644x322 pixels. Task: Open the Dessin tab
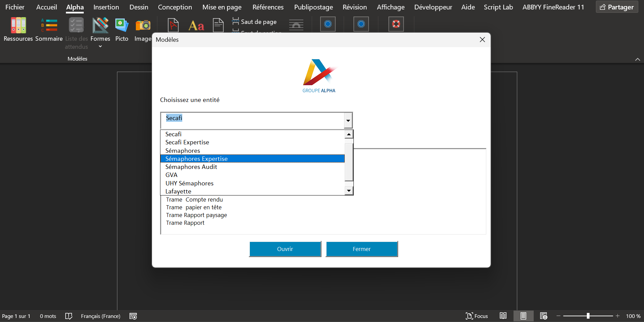point(139,7)
